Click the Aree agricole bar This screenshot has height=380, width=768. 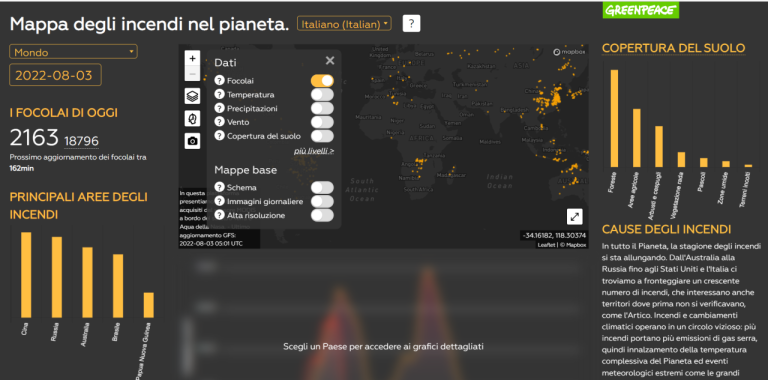[636, 138]
